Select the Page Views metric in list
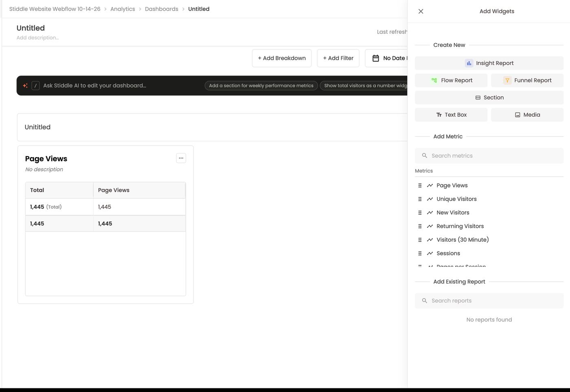570x392 pixels. (452, 185)
